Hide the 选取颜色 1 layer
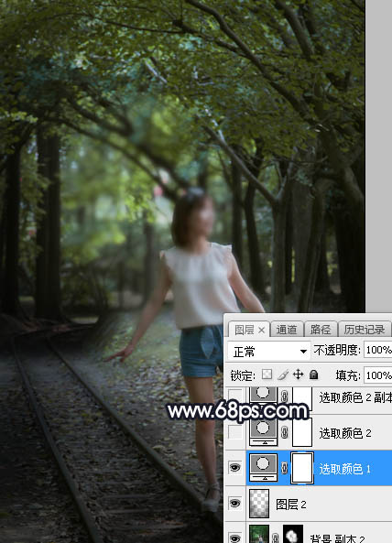Screen dimensions: 392x543 point(235,468)
